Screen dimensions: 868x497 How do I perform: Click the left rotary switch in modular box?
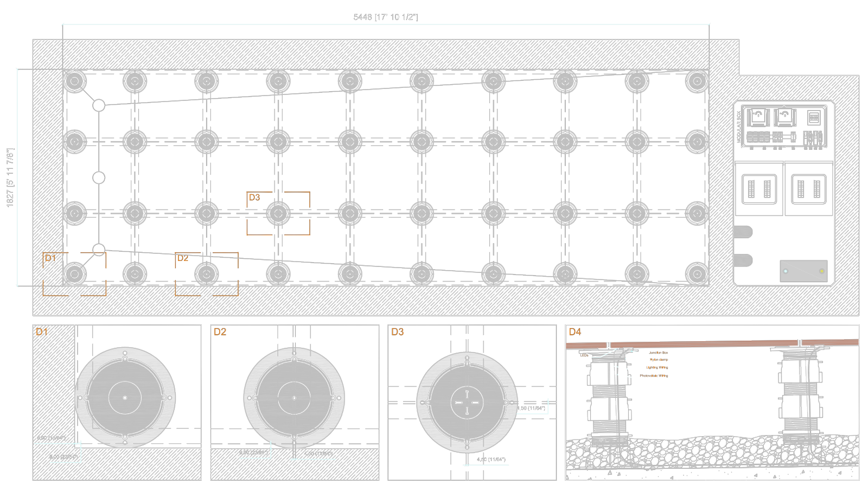(x=758, y=116)
